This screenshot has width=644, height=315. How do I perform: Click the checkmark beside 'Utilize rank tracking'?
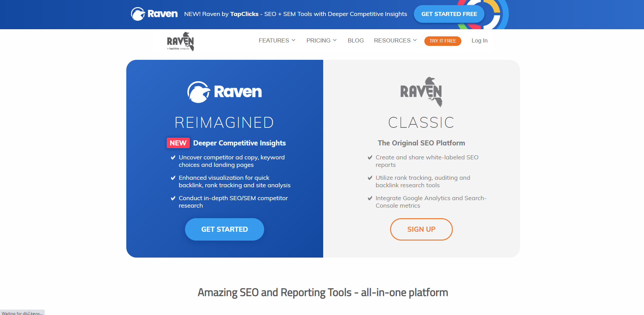click(x=370, y=178)
